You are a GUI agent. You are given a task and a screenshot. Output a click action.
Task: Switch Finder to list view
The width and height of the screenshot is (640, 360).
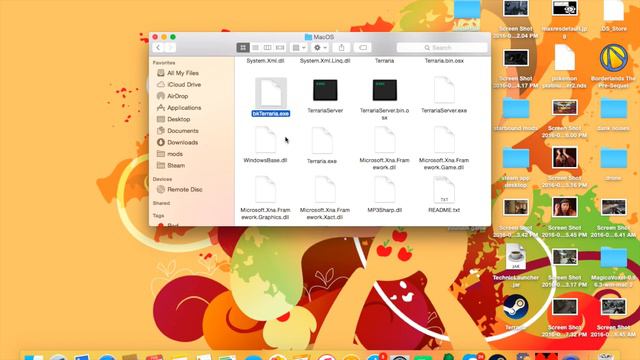pos(255,48)
